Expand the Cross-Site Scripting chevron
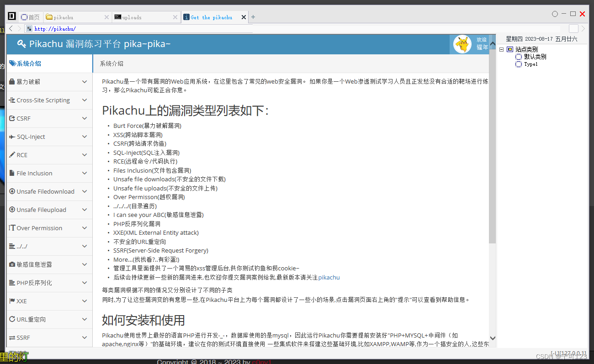The image size is (594, 364). click(x=85, y=100)
